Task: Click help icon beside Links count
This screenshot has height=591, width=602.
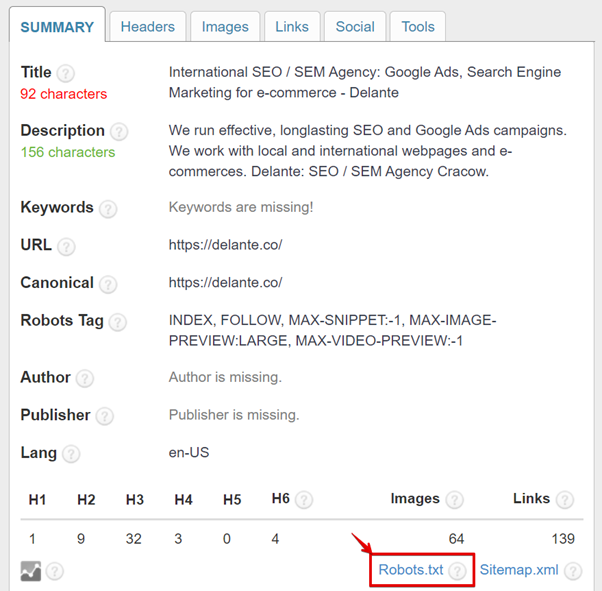Action: [565, 500]
